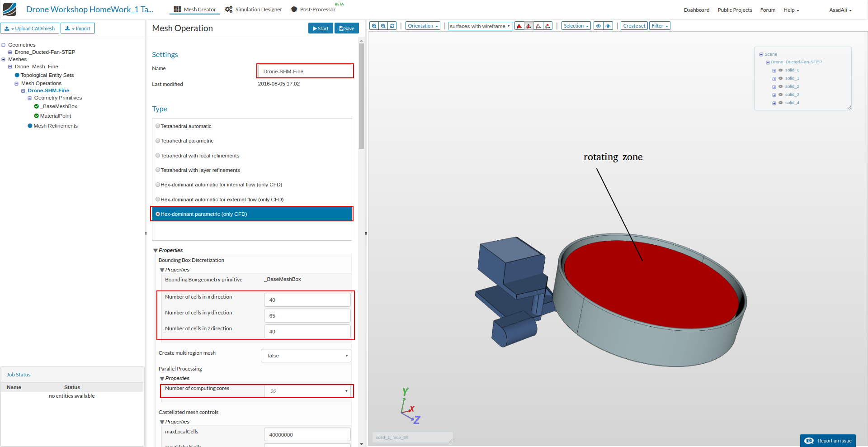The height and width of the screenshot is (447, 868).
Task: Select Tetrahedral with layer refinements type
Action: tap(158, 170)
